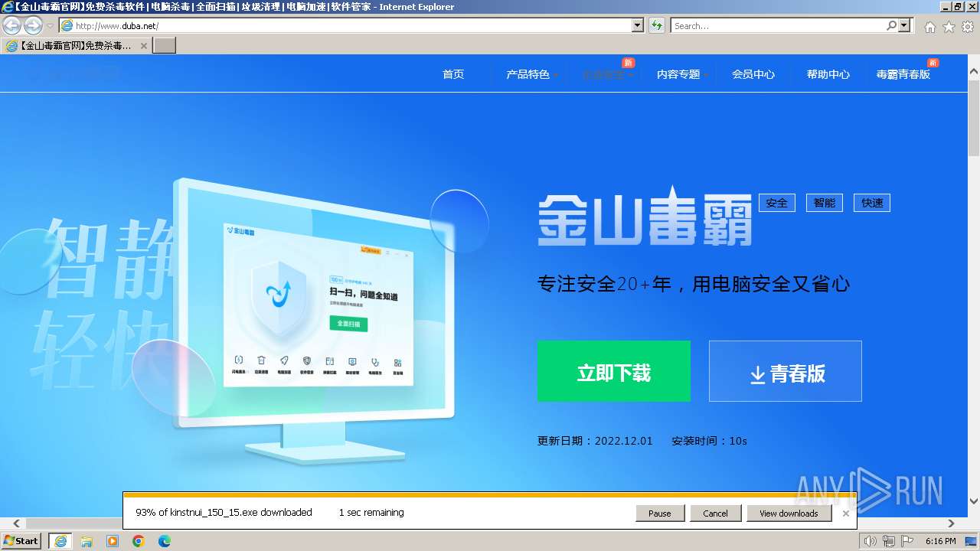Image resolution: width=980 pixels, height=551 pixels.
Task: Open the search provider dropdown arrow
Action: click(x=905, y=26)
